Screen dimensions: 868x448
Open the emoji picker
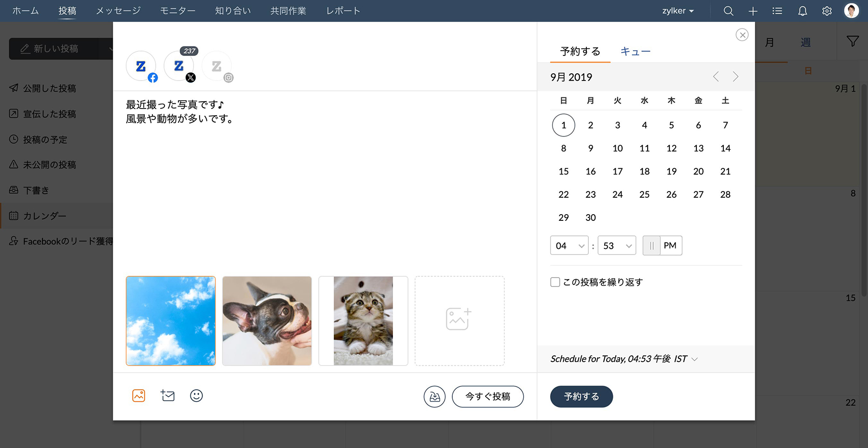(x=196, y=396)
